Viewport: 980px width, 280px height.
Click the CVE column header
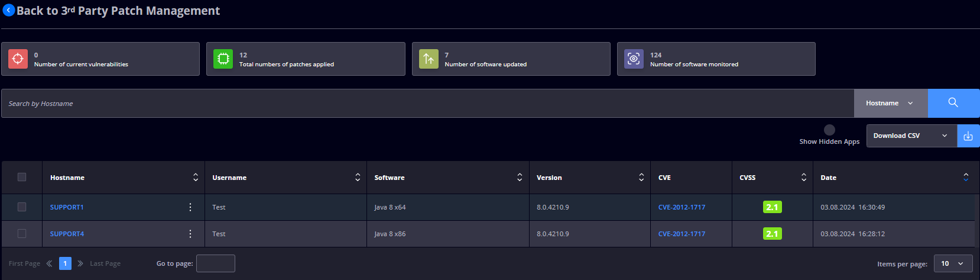[664, 178]
